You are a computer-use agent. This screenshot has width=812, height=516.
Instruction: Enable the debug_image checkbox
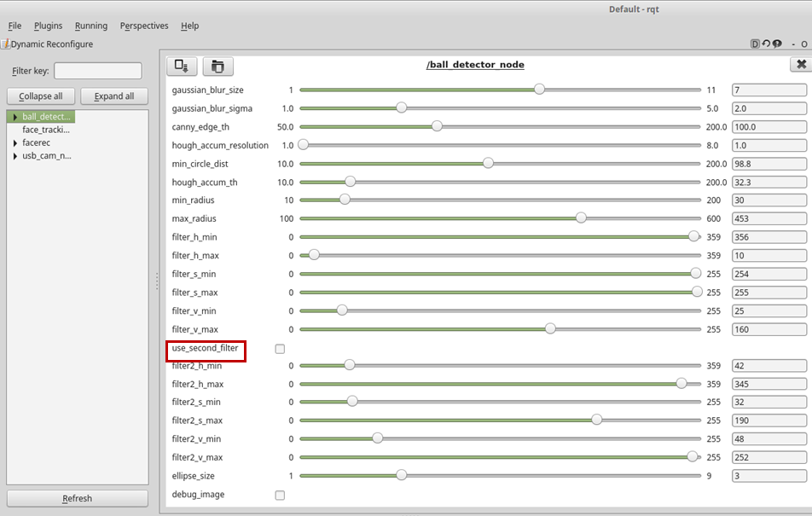280,496
